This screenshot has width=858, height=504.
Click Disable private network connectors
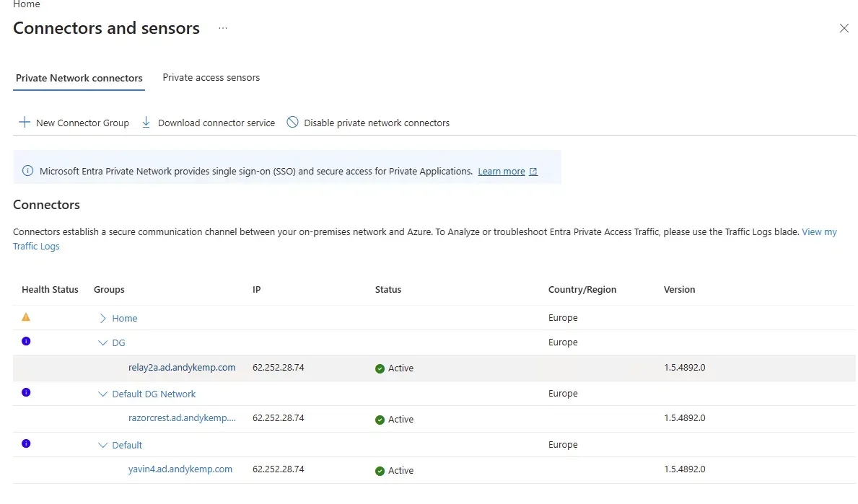pyautogui.click(x=368, y=123)
